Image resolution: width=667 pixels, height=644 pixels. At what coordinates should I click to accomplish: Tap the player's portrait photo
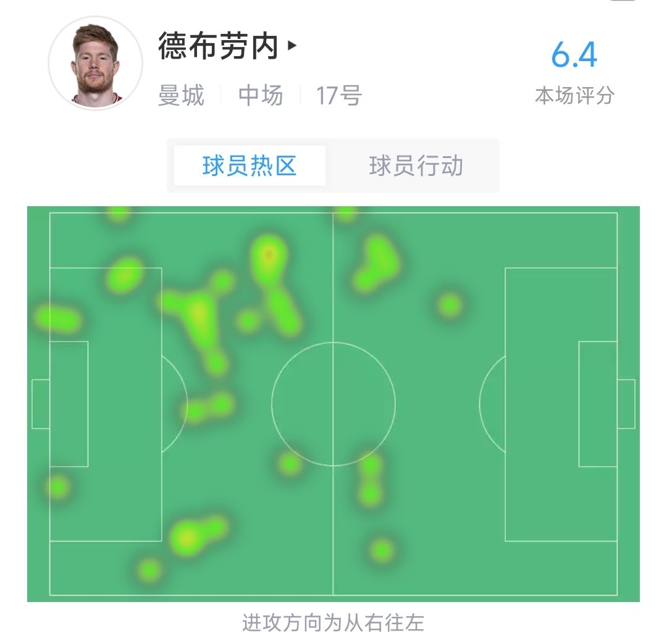click(x=95, y=64)
